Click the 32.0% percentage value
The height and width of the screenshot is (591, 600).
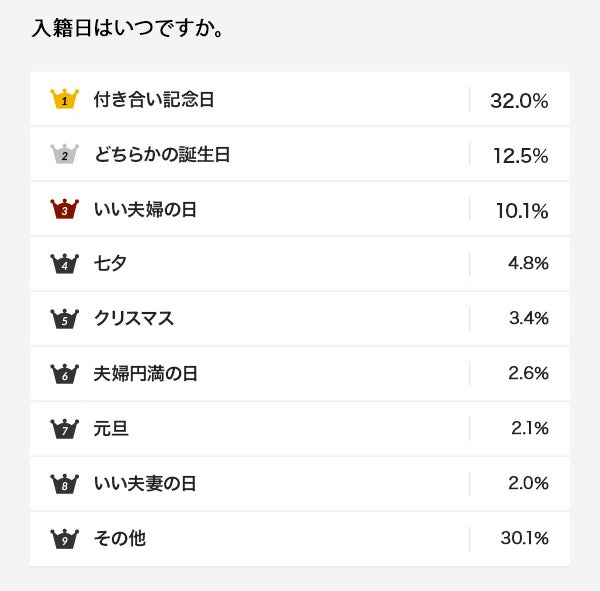[519, 100]
